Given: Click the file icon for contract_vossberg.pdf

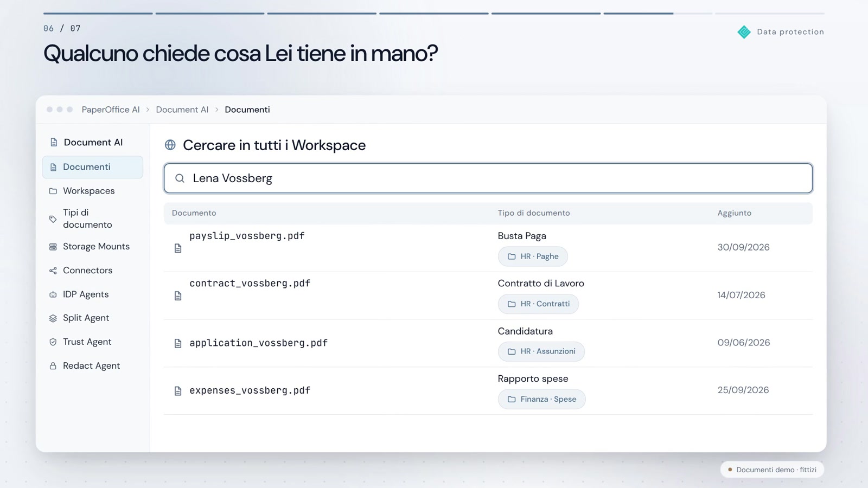Looking at the screenshot, I should [x=178, y=296].
